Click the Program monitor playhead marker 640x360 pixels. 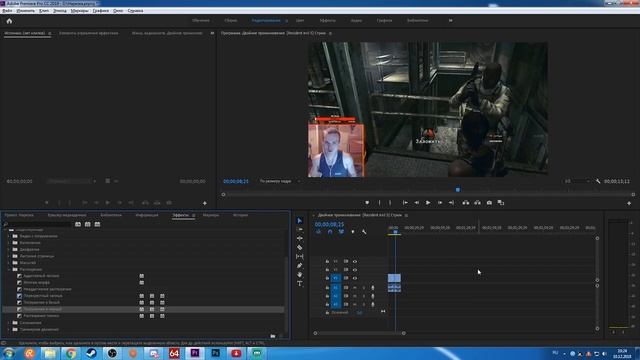point(458,190)
